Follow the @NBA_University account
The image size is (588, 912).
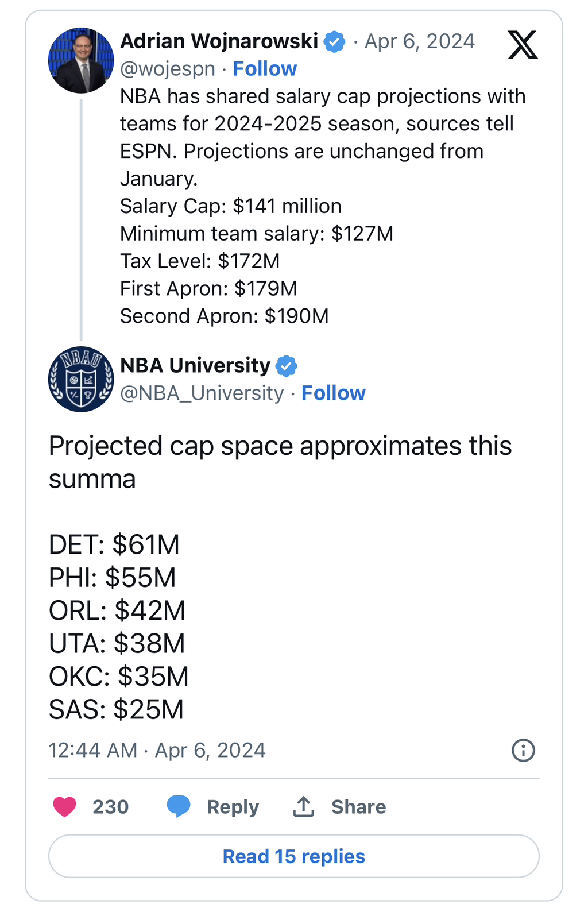[x=334, y=393]
